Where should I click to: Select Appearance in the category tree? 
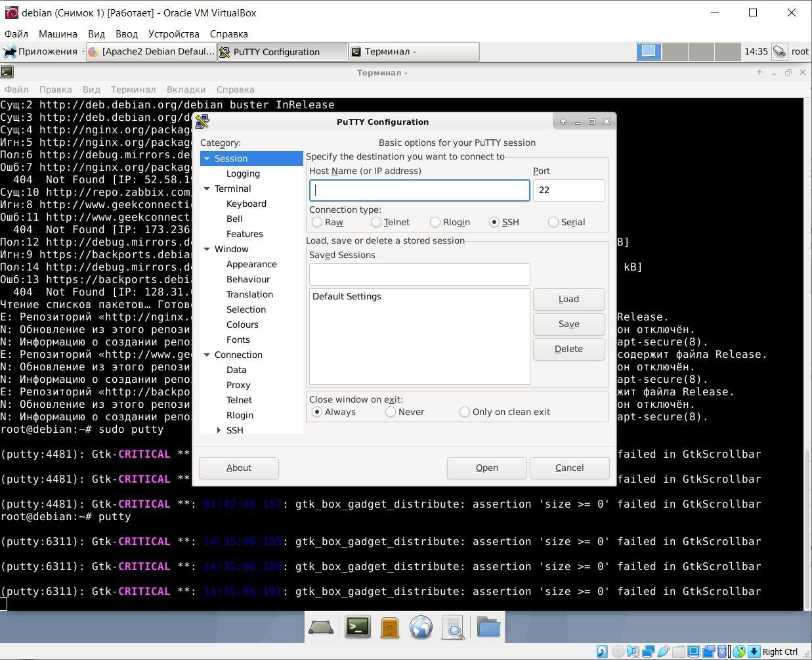251,264
